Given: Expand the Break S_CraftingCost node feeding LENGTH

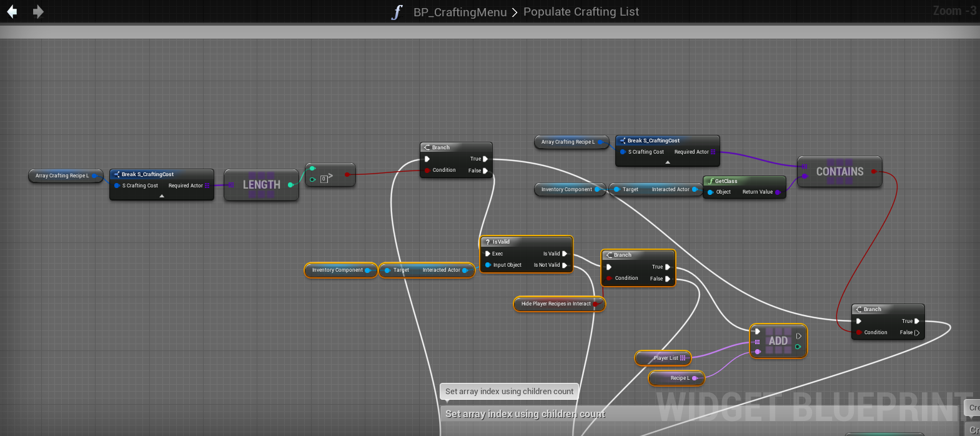Looking at the screenshot, I should [x=162, y=196].
